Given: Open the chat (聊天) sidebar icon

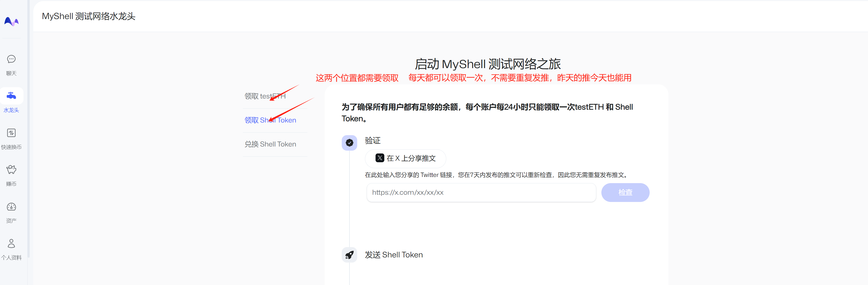Looking at the screenshot, I should click(11, 59).
